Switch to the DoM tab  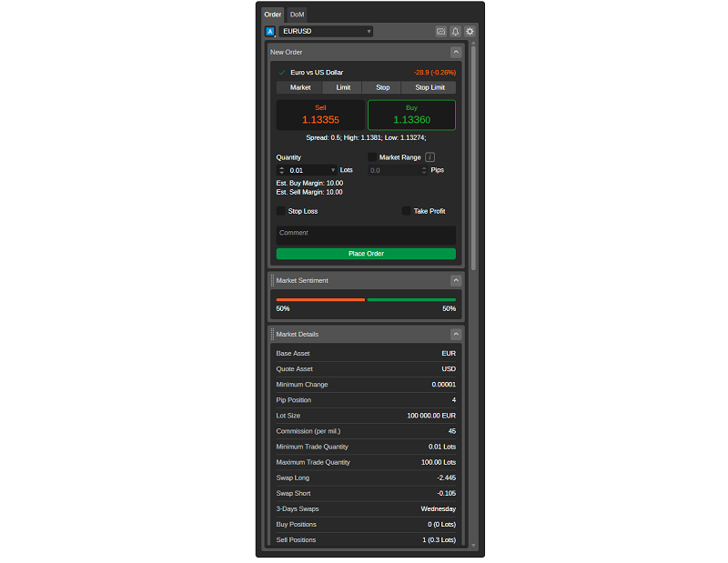[298, 15]
